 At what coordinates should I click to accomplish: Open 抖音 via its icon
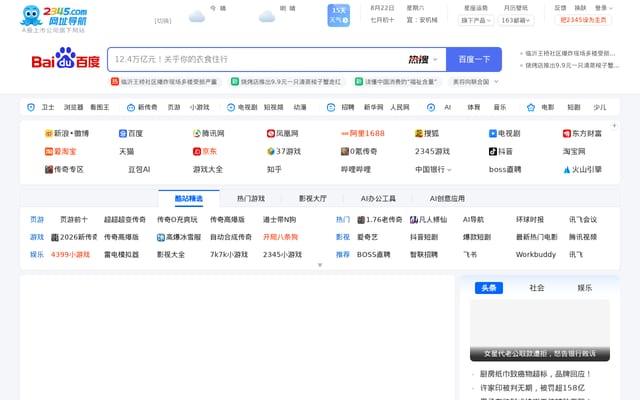(x=493, y=151)
